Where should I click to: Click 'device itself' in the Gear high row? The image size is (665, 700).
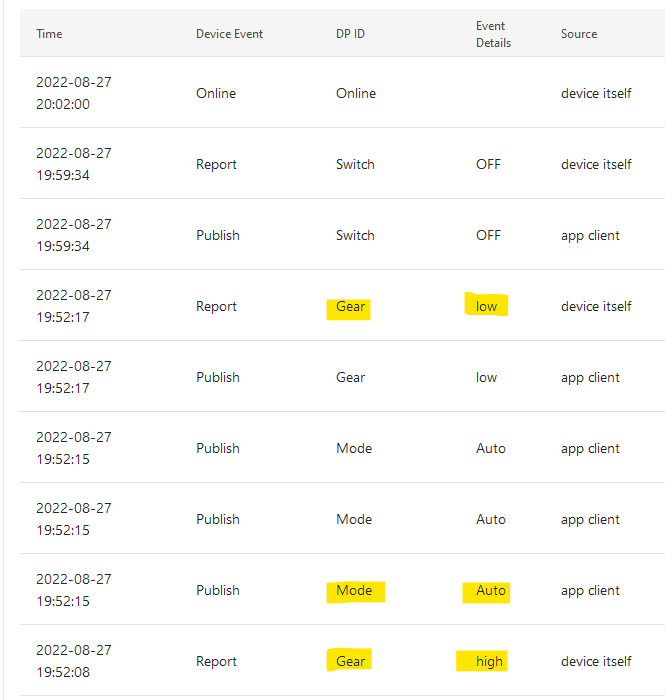point(596,661)
